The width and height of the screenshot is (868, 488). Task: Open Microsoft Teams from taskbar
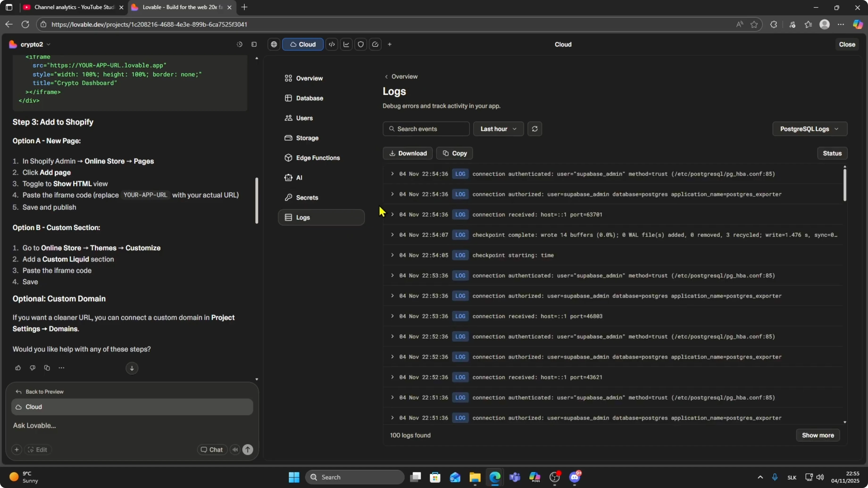515,477
